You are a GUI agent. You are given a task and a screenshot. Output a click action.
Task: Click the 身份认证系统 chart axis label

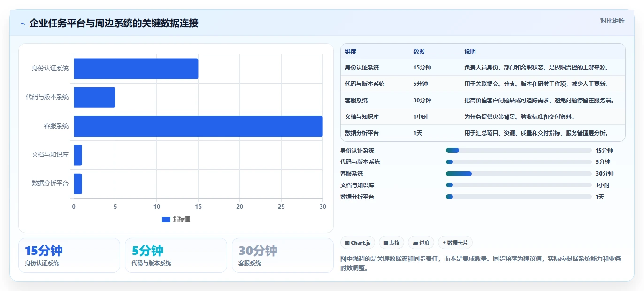tap(50, 69)
